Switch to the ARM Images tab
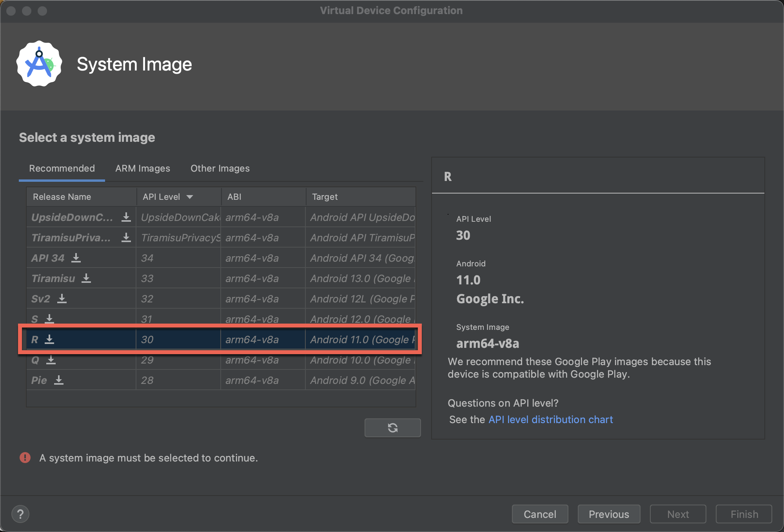Screen dimensions: 784x532 143,168
